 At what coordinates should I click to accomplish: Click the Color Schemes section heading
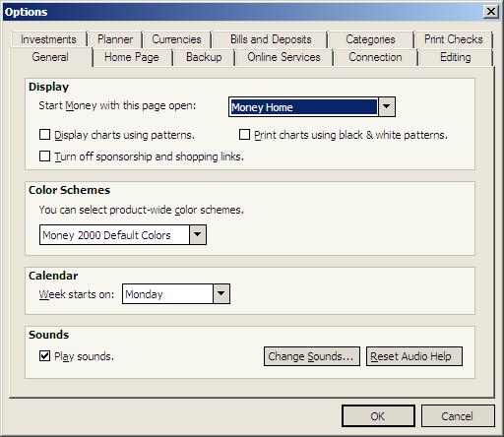click(x=69, y=190)
